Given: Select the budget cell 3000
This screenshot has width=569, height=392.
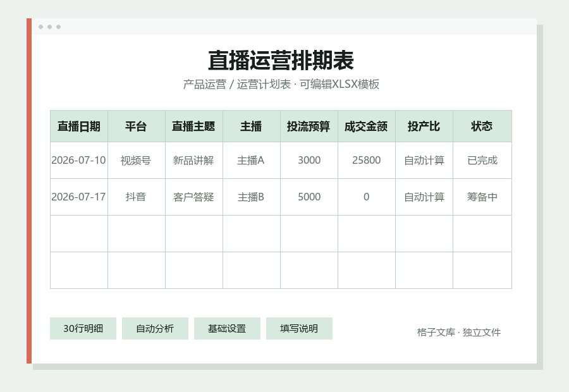Looking at the screenshot, I should pos(309,161).
